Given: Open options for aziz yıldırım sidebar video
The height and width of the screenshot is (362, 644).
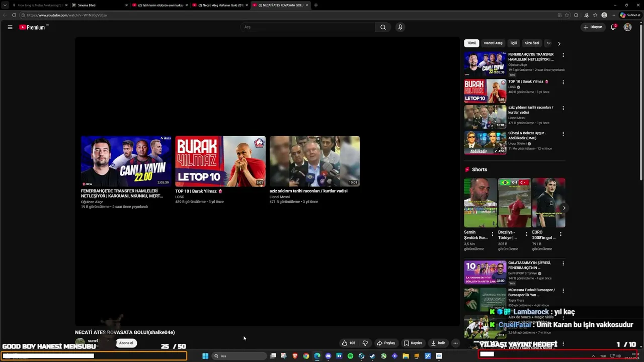Looking at the screenshot, I should point(563,108).
